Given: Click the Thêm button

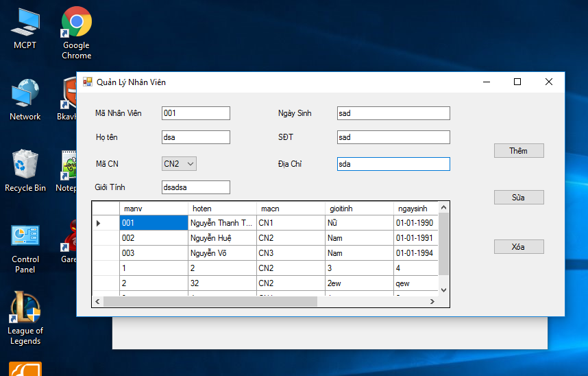Looking at the screenshot, I should (518, 151).
